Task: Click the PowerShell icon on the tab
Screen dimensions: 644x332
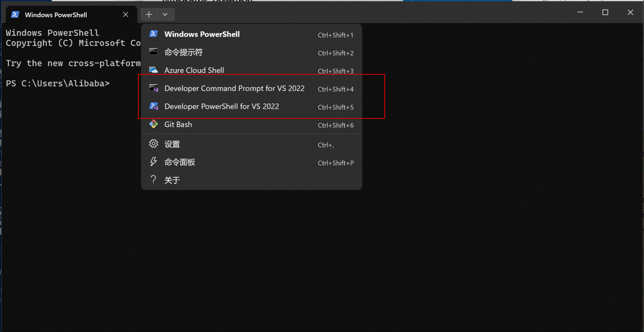Action: click(x=15, y=14)
